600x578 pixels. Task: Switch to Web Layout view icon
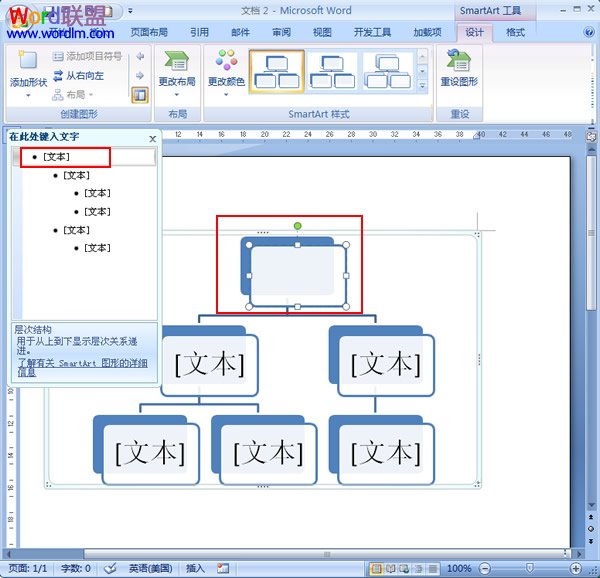tap(404, 569)
